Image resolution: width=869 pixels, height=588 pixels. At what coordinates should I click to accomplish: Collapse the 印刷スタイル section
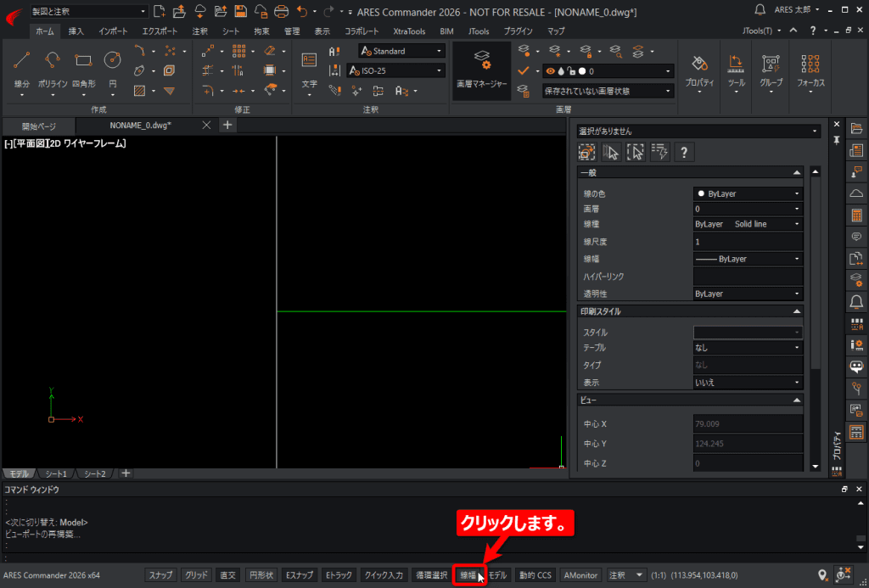[x=796, y=311]
